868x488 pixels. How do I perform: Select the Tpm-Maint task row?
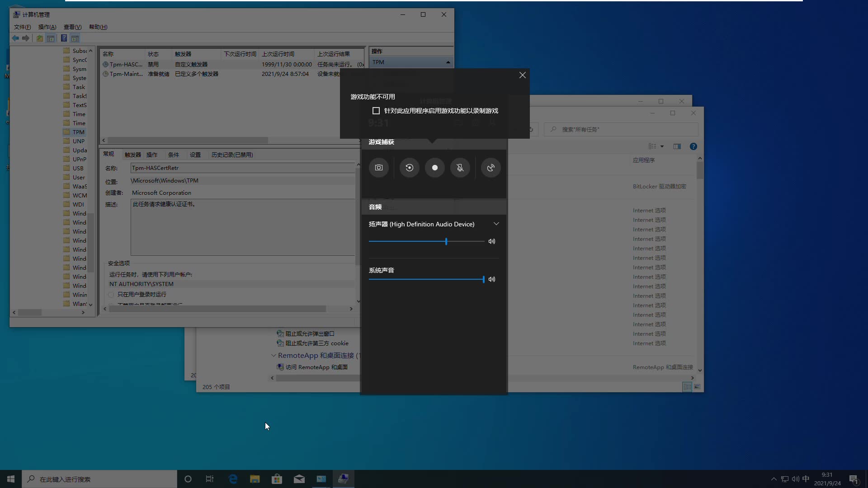233,74
